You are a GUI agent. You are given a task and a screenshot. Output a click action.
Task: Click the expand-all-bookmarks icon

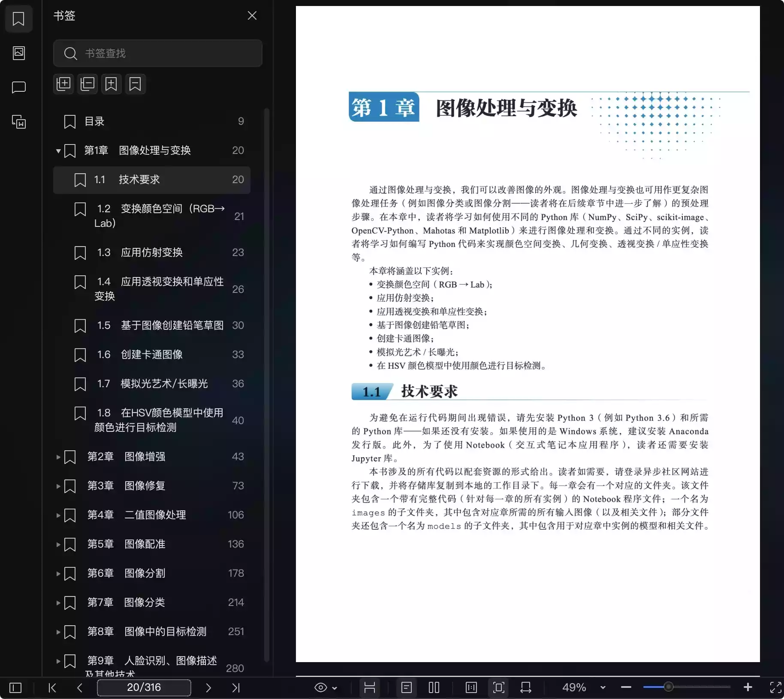(63, 84)
